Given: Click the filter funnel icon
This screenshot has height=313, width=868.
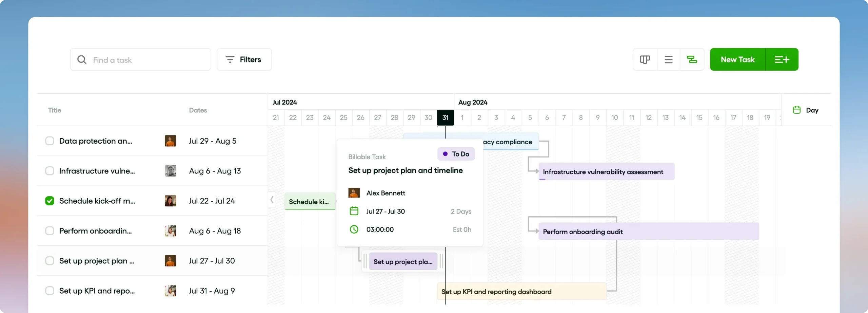Looking at the screenshot, I should 230,59.
